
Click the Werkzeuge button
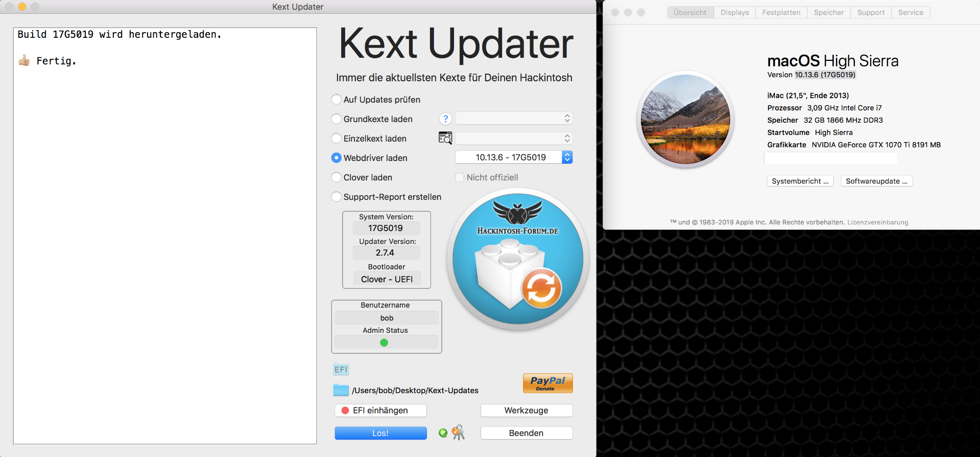tap(527, 410)
